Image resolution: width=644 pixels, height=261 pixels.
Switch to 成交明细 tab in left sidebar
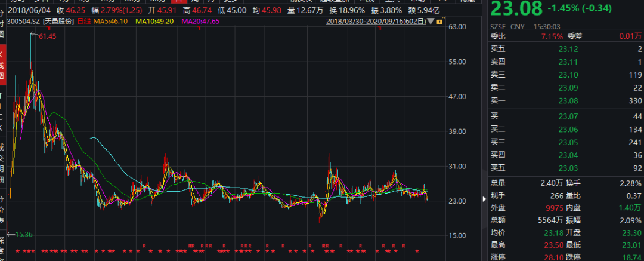point(2,162)
